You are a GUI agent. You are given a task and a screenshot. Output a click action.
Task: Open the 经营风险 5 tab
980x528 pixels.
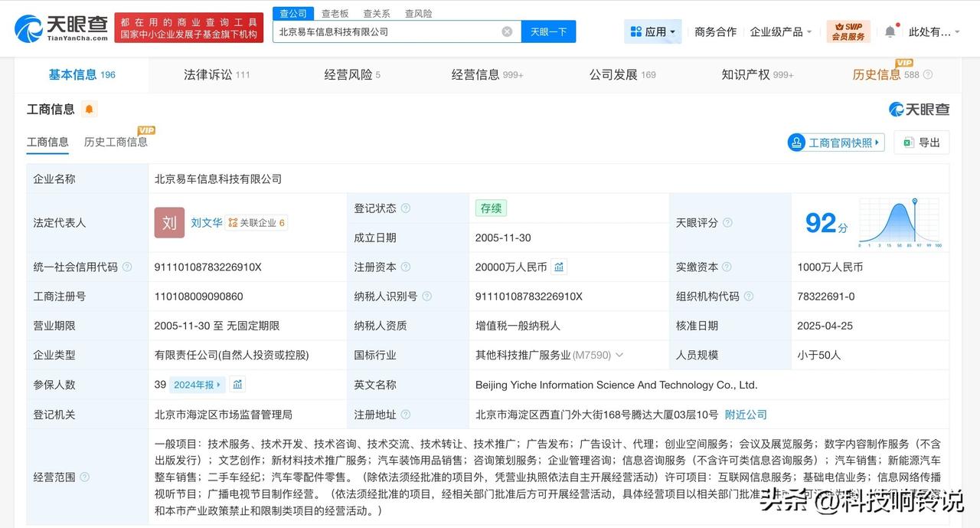(x=352, y=75)
